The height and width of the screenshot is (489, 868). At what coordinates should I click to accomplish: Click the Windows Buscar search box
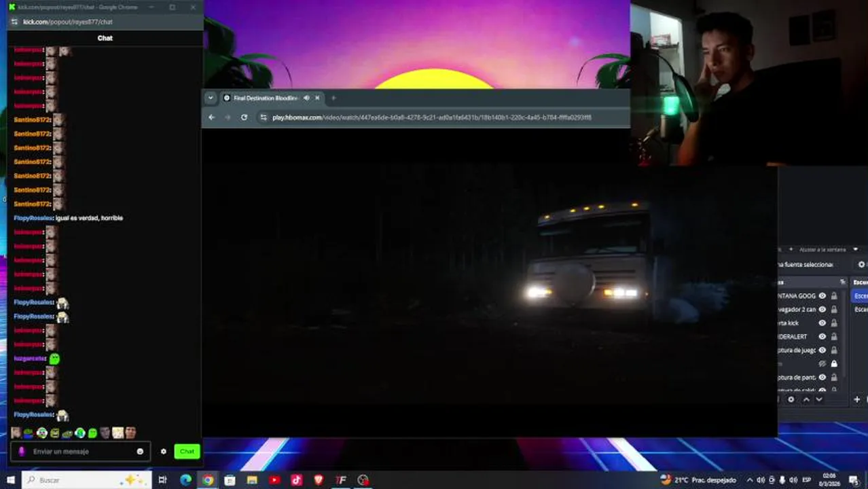pos(86,480)
